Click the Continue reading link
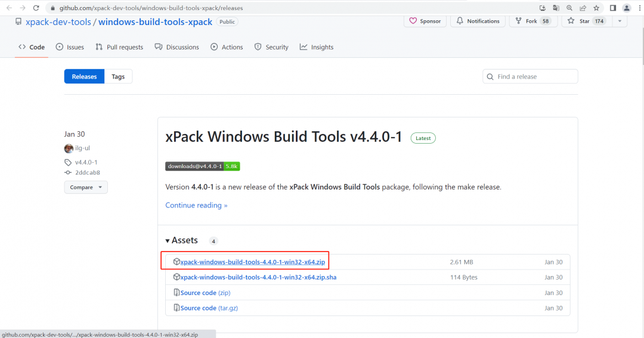The width and height of the screenshot is (644, 338). pos(196,205)
